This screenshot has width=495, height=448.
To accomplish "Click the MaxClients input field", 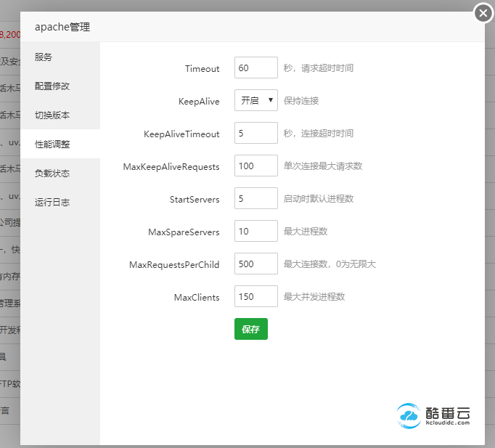I will [255, 297].
